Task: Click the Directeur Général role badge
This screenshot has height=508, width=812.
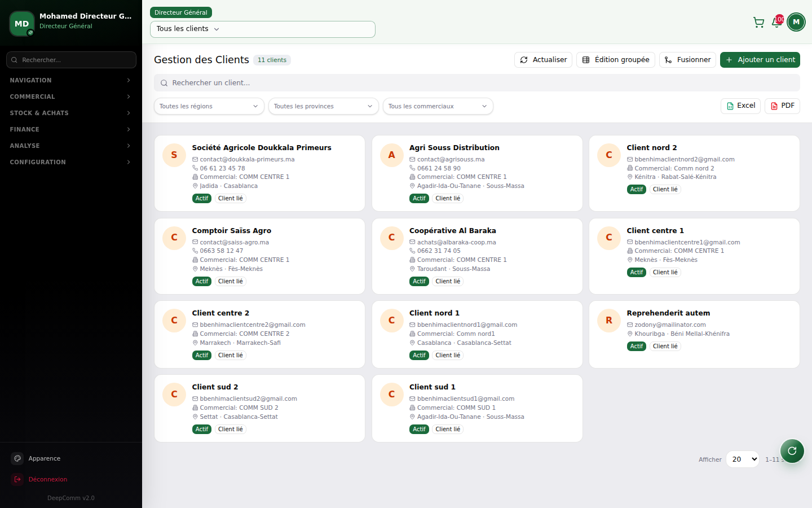Action: pos(181,12)
